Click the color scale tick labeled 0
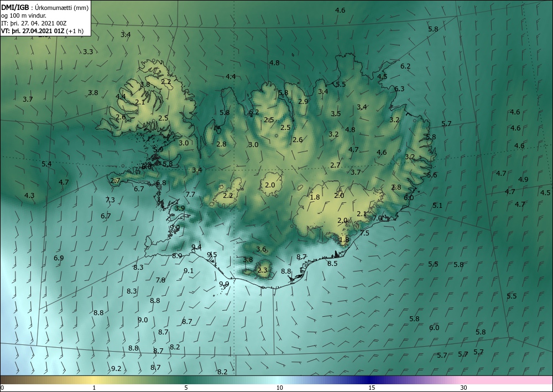 tap(2, 388)
